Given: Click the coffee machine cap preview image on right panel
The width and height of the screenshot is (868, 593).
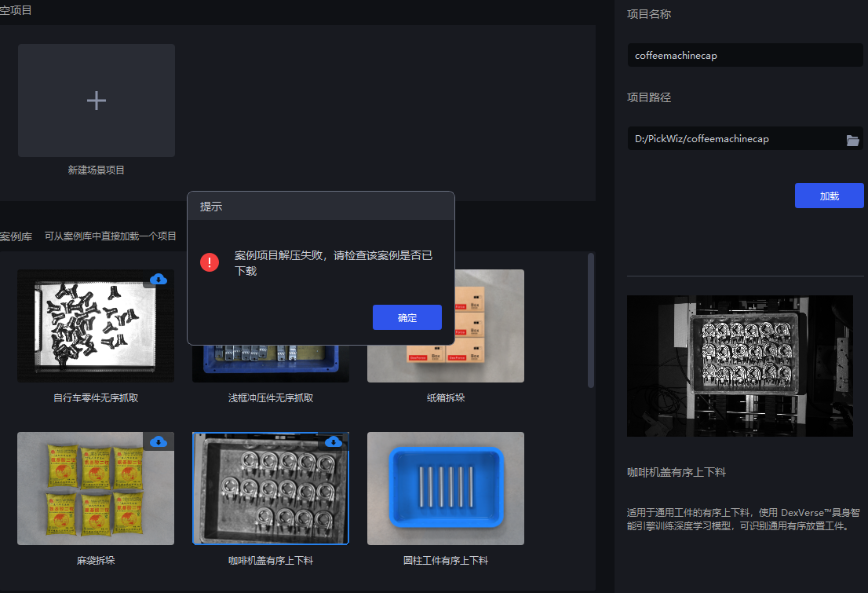Looking at the screenshot, I should pyautogui.click(x=739, y=365).
